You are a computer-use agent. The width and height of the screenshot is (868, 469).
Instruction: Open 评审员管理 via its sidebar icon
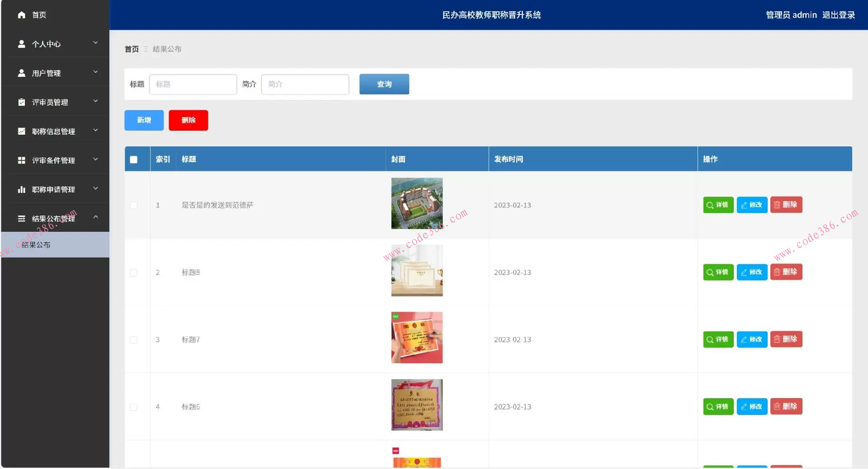(x=21, y=102)
